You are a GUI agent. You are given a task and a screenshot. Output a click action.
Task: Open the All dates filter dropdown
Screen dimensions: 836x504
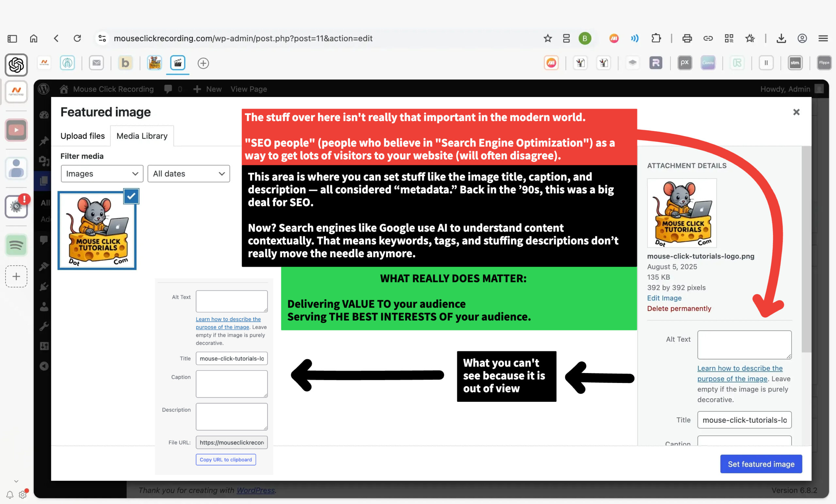coord(189,174)
